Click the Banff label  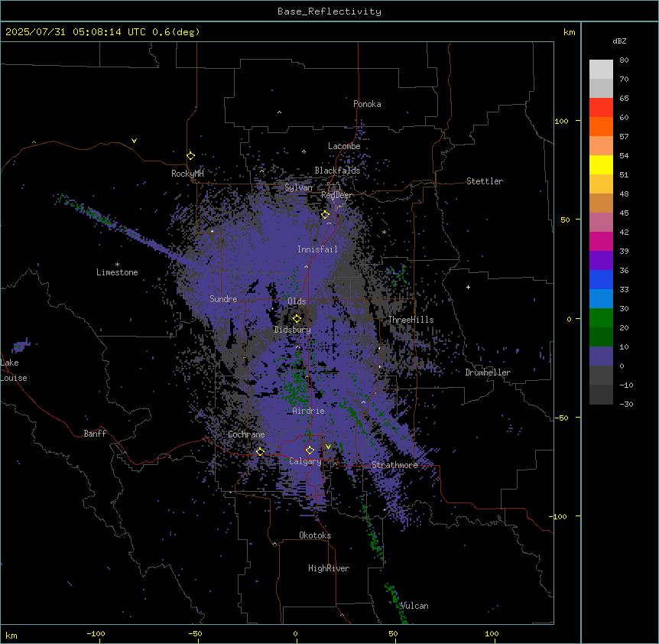(95, 434)
